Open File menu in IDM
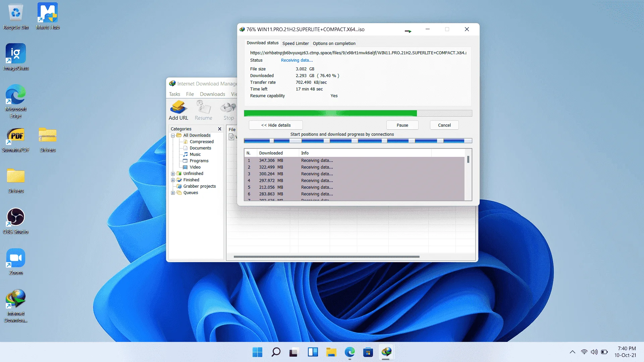This screenshot has width=644, height=362. [190, 94]
